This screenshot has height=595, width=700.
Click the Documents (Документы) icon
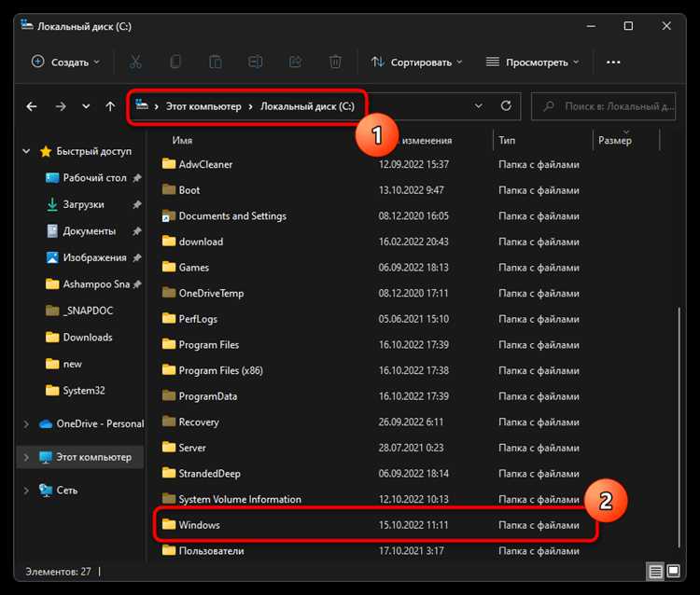(52, 230)
